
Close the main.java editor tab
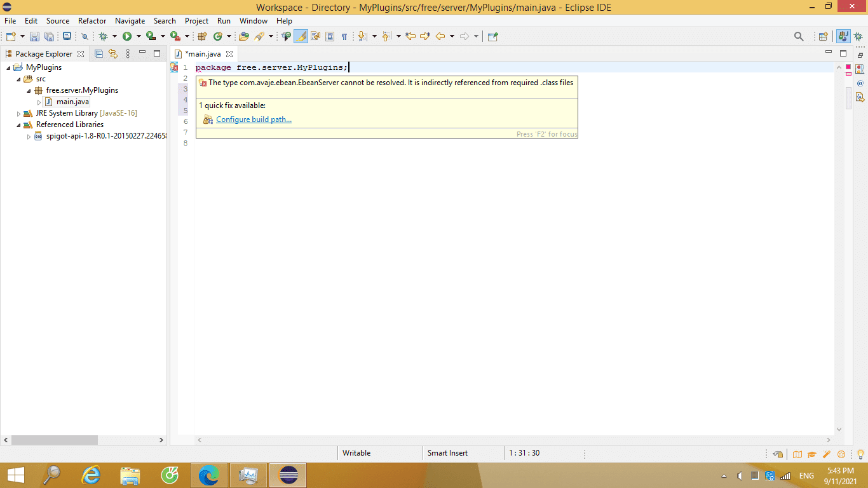pyautogui.click(x=229, y=54)
